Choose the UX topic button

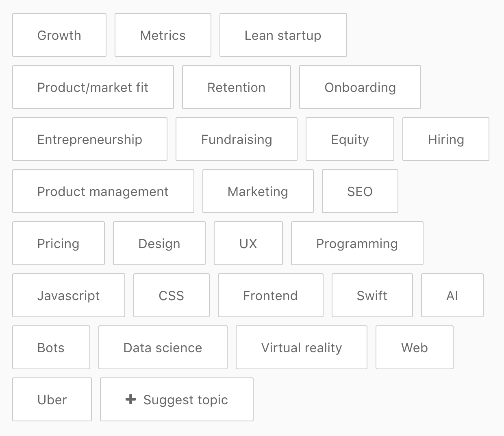pos(248,244)
